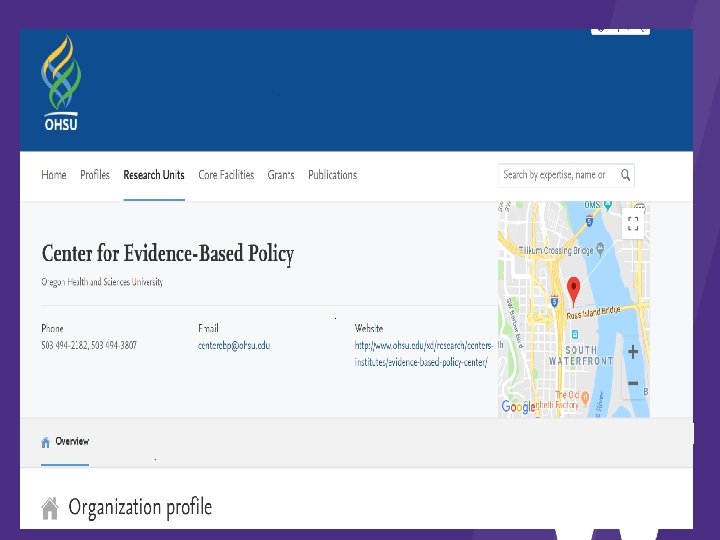The height and width of the screenshot is (540, 720).
Task: Go to Core Facilities
Action: coord(226,175)
